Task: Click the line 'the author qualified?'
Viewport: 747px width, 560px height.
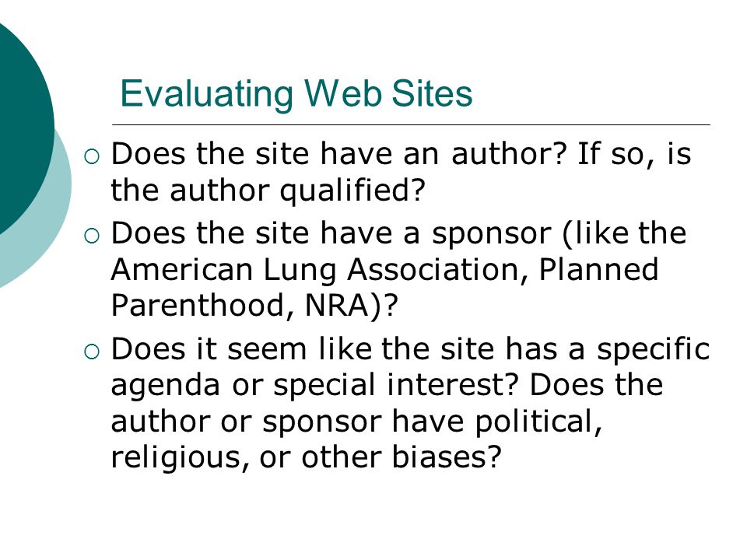Action: [267, 191]
